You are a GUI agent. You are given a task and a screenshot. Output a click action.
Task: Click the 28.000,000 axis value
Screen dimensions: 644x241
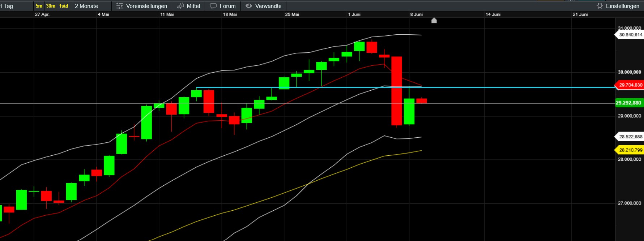click(x=630, y=159)
